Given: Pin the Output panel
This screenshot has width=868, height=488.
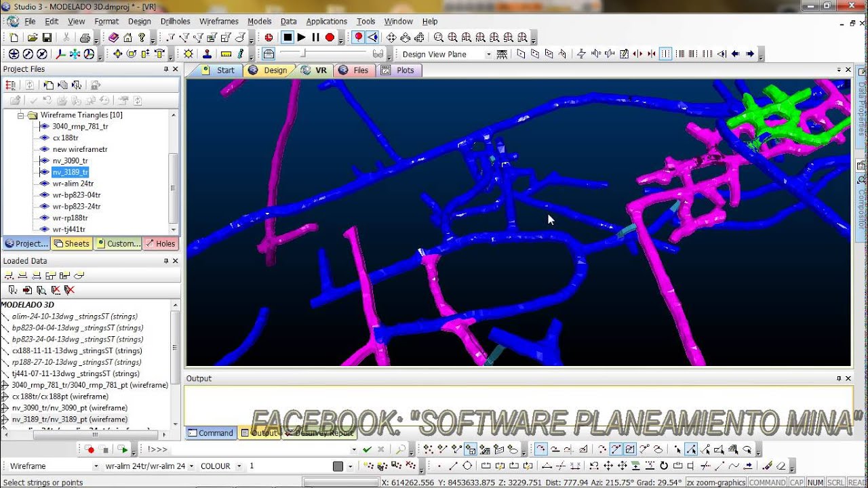Looking at the screenshot, I should pos(839,378).
